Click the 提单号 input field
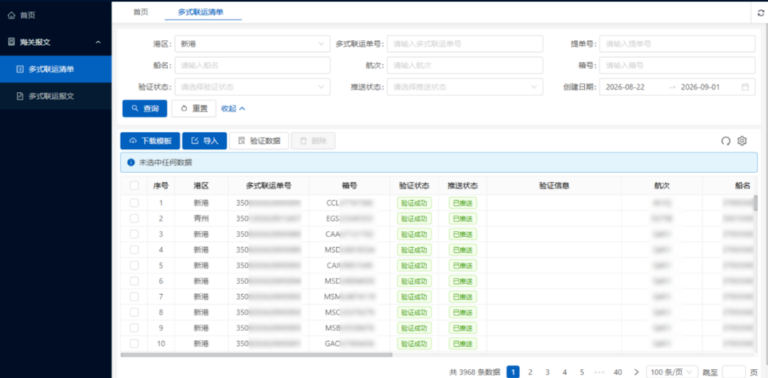The image size is (768, 378). pyautogui.click(x=677, y=44)
